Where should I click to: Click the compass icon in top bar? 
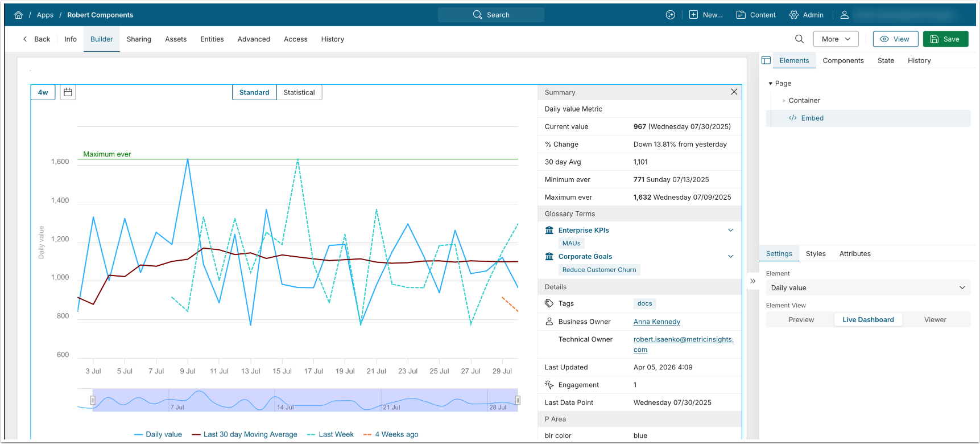coord(671,15)
